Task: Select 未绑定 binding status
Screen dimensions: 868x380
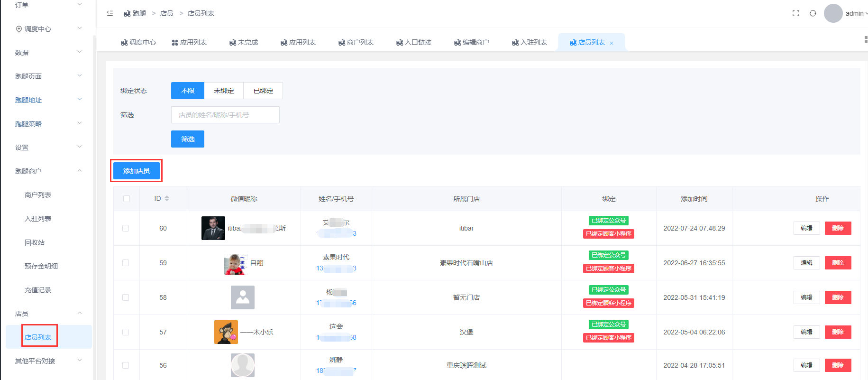Action: pyautogui.click(x=224, y=91)
